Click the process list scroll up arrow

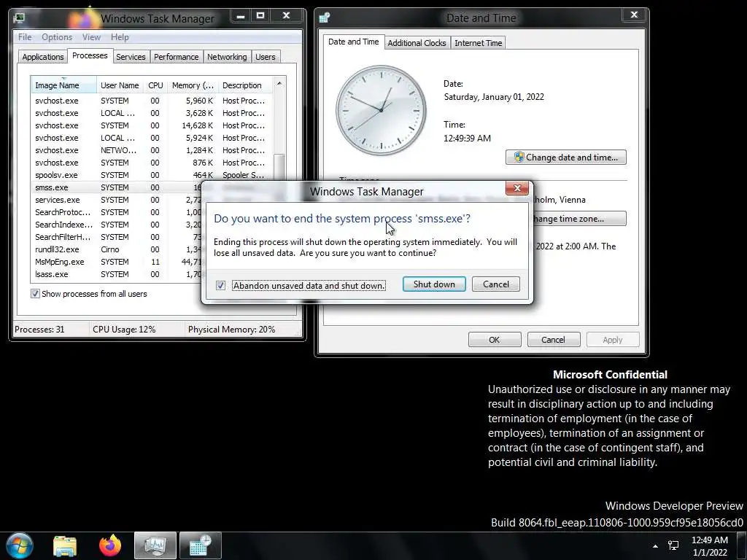click(279, 83)
